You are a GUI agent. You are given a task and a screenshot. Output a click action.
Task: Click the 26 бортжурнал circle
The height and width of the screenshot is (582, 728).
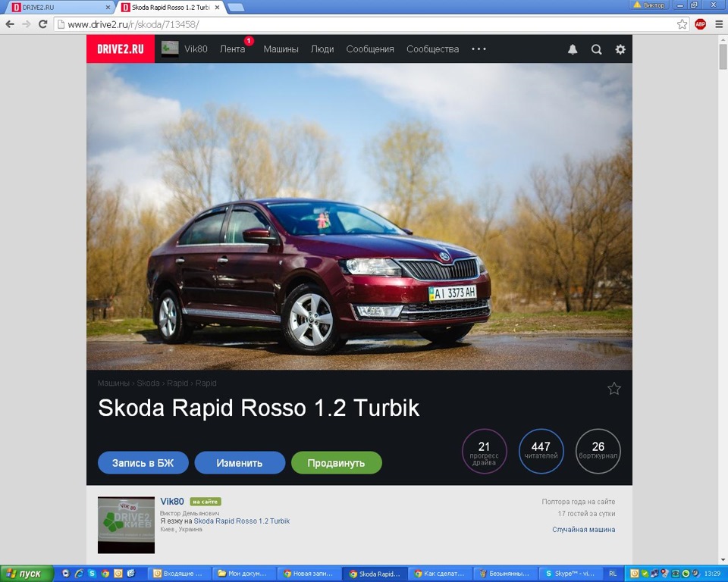pyautogui.click(x=598, y=451)
